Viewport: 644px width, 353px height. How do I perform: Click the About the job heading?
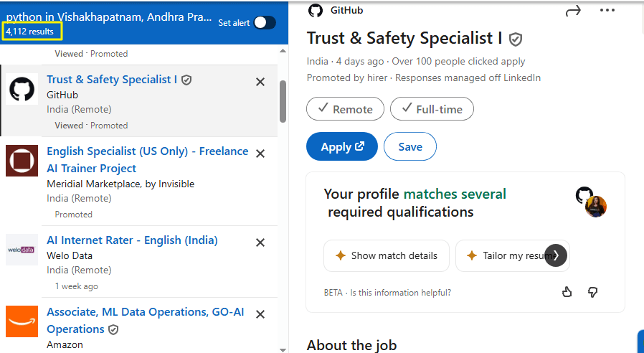pos(351,346)
